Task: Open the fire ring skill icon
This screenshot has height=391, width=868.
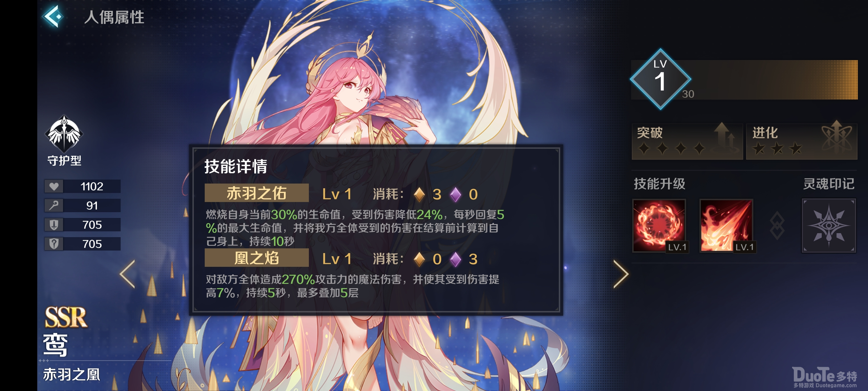Action: (659, 226)
